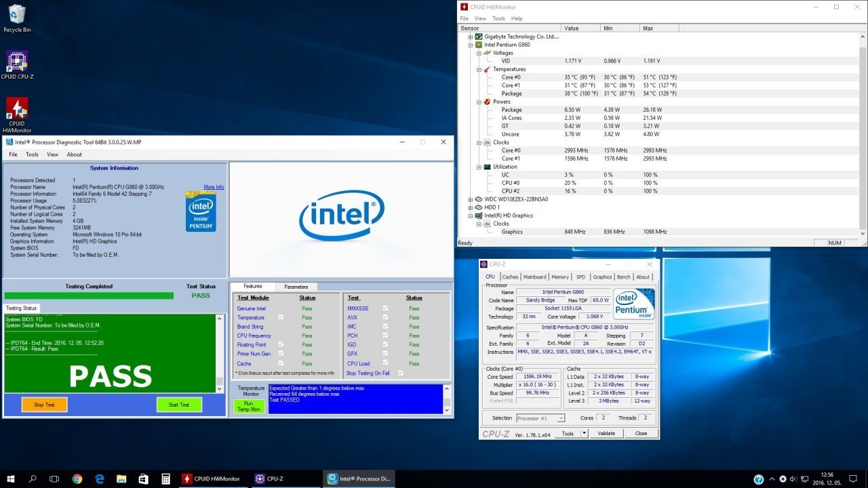Screen dimensions: 868x488
Task: Launch Google Chrome from the taskbar
Action: pyautogui.click(x=77, y=479)
